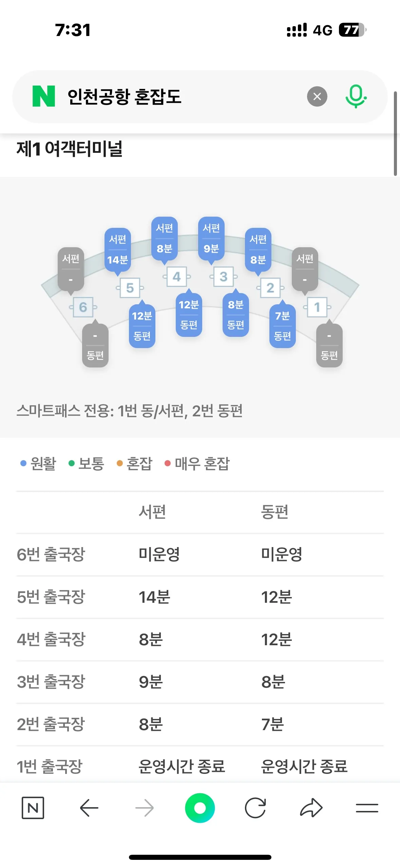Open Naver home via bottom N icon
400x868 pixels.
click(x=33, y=808)
